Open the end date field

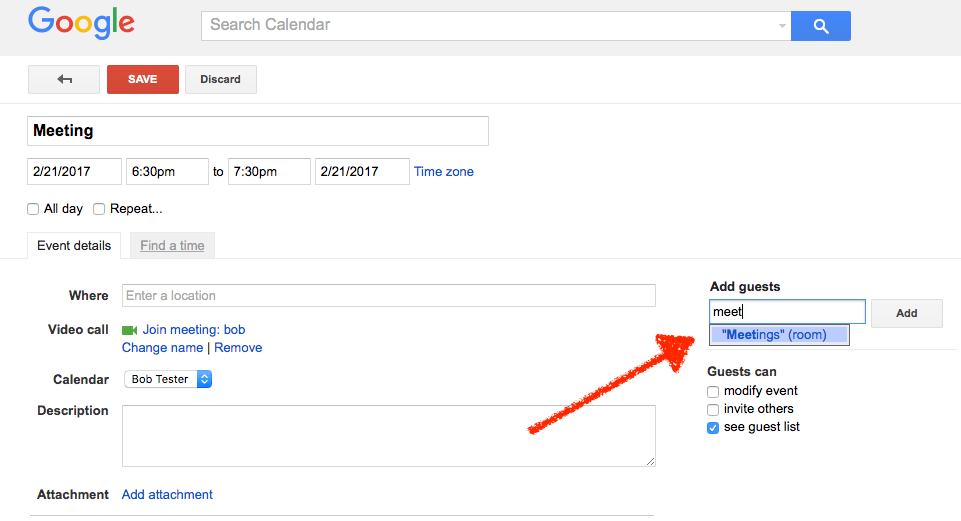[x=362, y=172]
